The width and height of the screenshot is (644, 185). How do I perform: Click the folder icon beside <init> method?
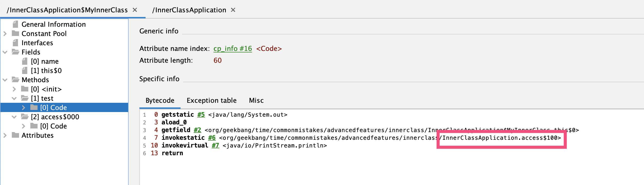click(x=25, y=89)
